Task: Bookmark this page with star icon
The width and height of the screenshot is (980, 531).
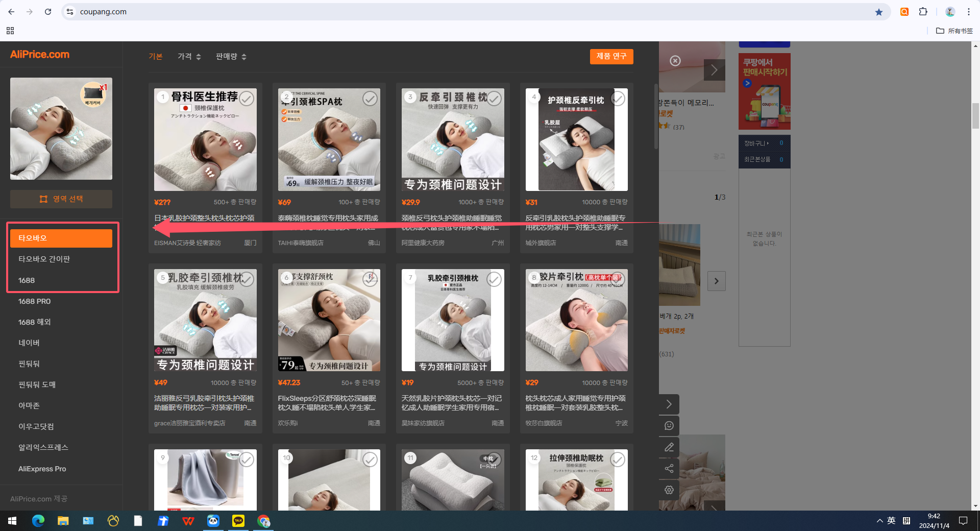Action: [879, 12]
